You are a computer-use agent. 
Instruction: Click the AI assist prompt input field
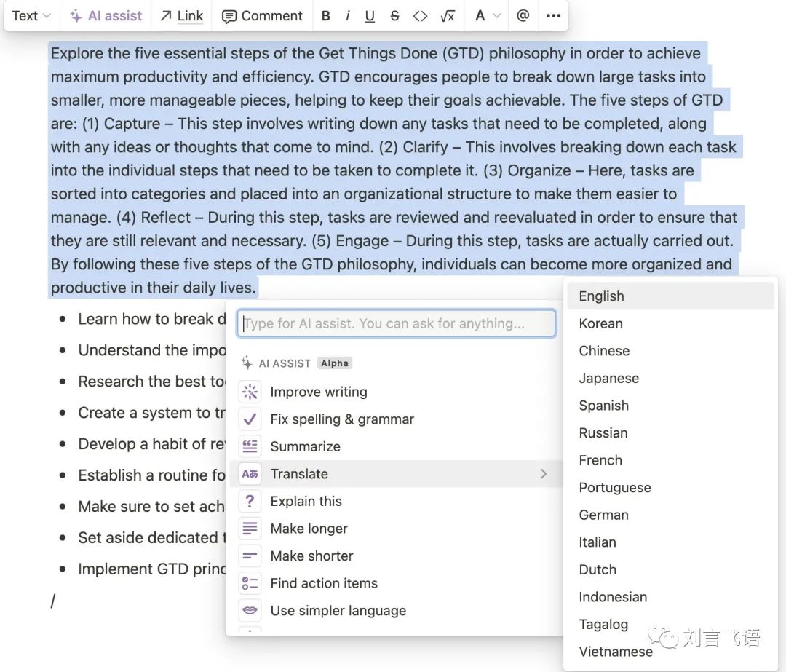[397, 323]
